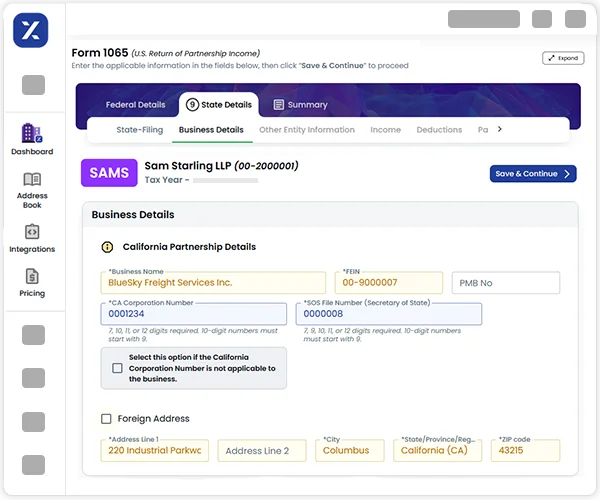Click the CA Corporation Number field

[194, 314]
